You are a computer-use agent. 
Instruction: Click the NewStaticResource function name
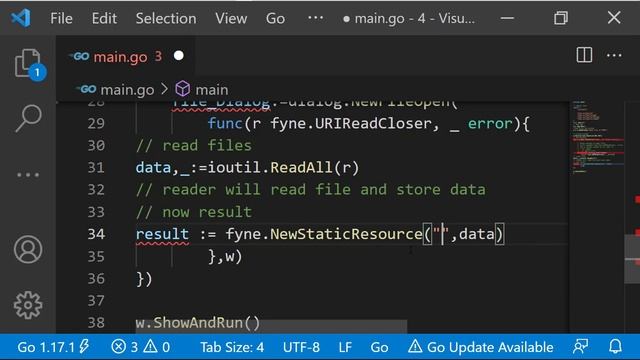[346, 234]
